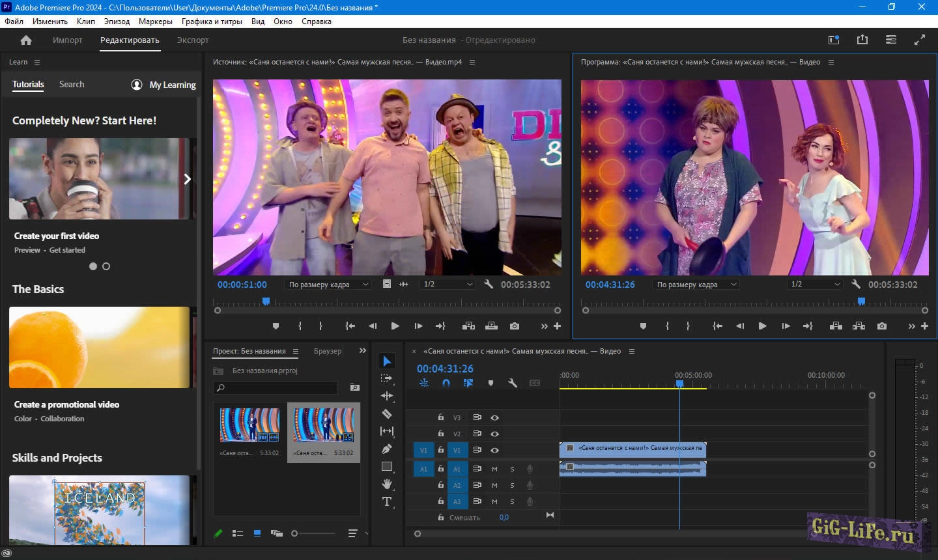Image resolution: width=938 pixels, height=560 pixels.
Task: Click the Export Frame camera icon in Program monitor
Action: click(881, 326)
